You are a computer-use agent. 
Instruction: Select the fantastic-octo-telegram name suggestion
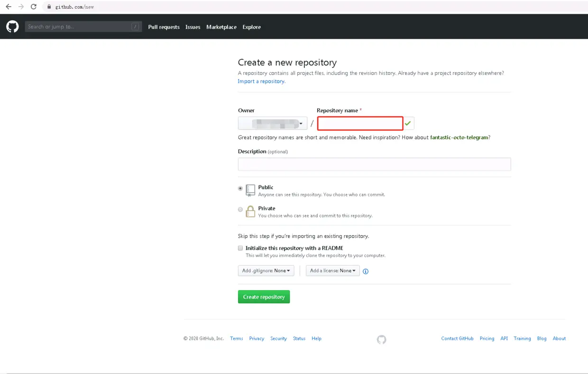(459, 137)
